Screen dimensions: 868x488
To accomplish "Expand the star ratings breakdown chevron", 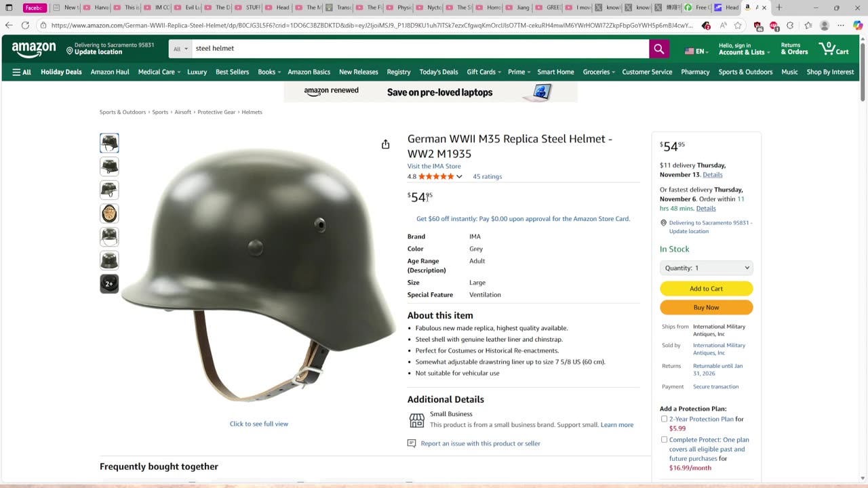I will coord(459,177).
